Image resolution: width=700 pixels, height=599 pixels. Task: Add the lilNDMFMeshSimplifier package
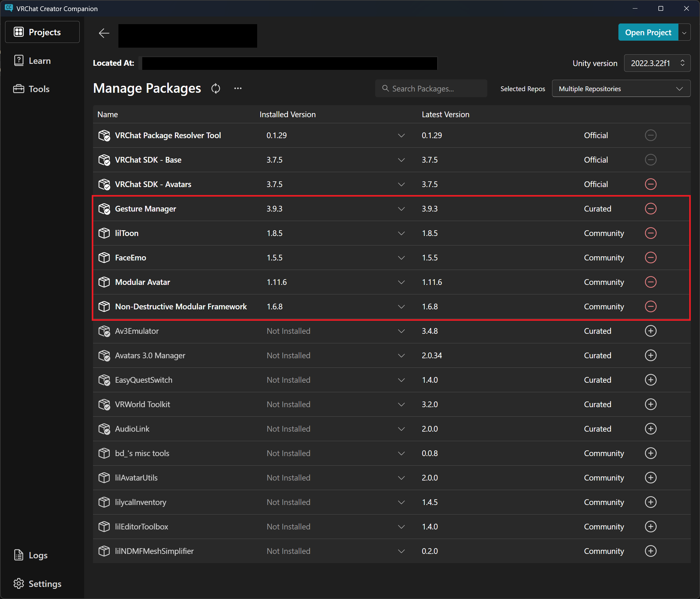(650, 551)
